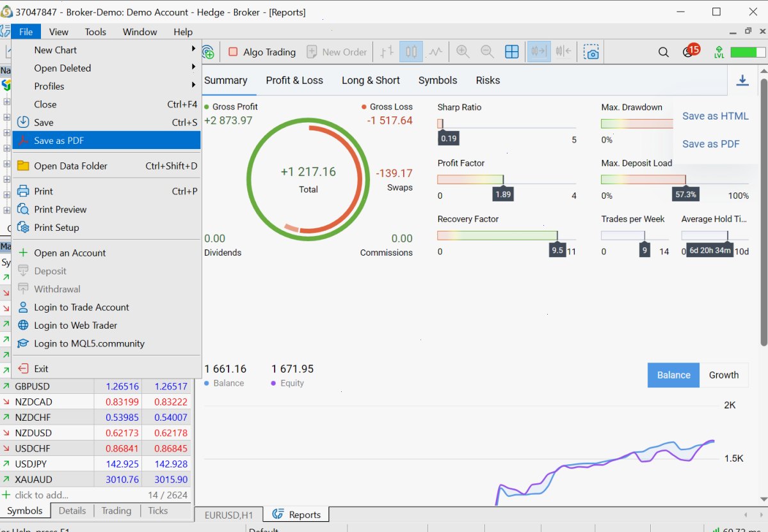Image resolution: width=768 pixels, height=532 pixels.
Task: Choose Print Setup menu entry
Action: coord(106,227)
